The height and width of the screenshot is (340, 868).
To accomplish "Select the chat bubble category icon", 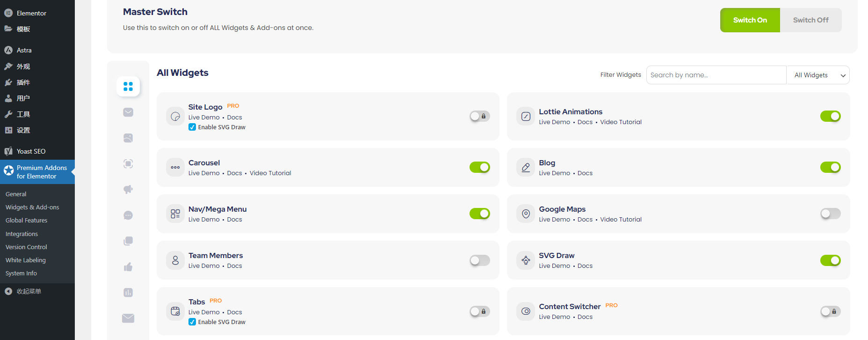I will pos(128,215).
